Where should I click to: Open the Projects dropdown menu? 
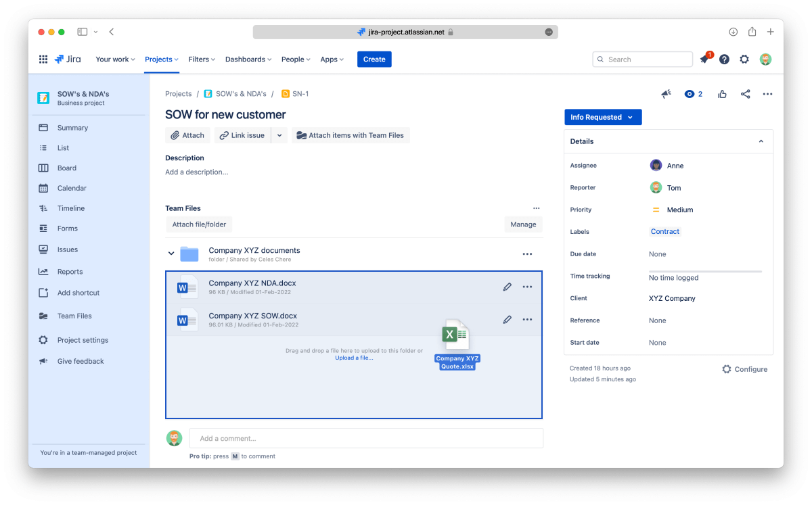162,59
